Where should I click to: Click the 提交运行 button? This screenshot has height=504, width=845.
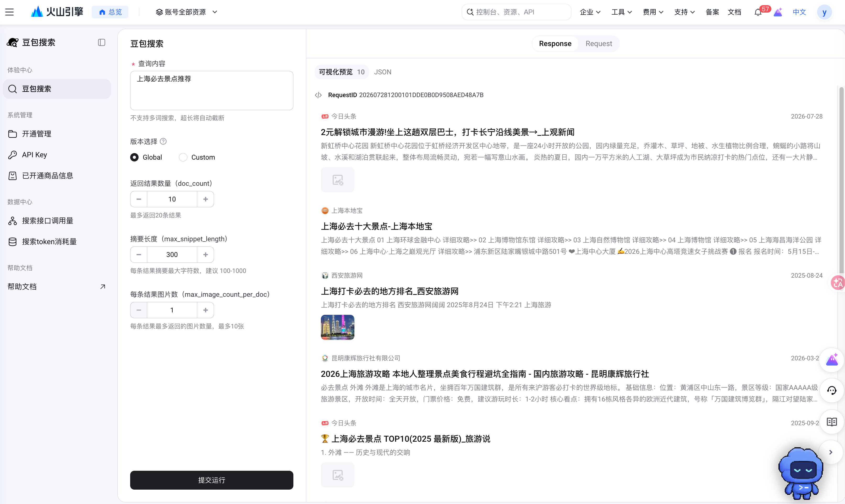[211, 480]
